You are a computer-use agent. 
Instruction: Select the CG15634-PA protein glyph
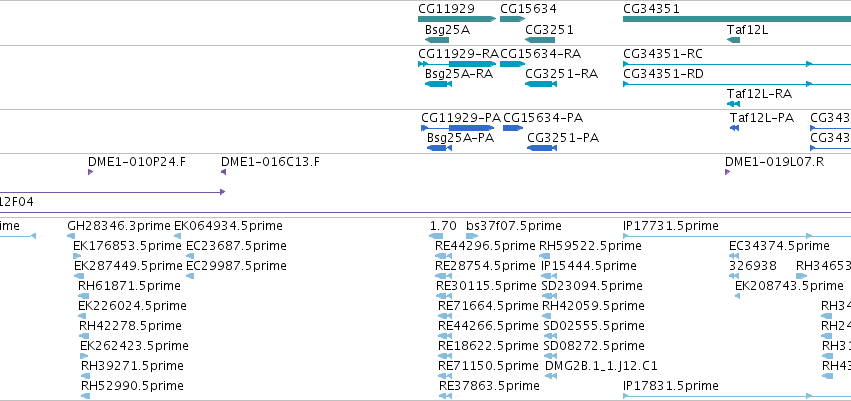[x=513, y=128]
